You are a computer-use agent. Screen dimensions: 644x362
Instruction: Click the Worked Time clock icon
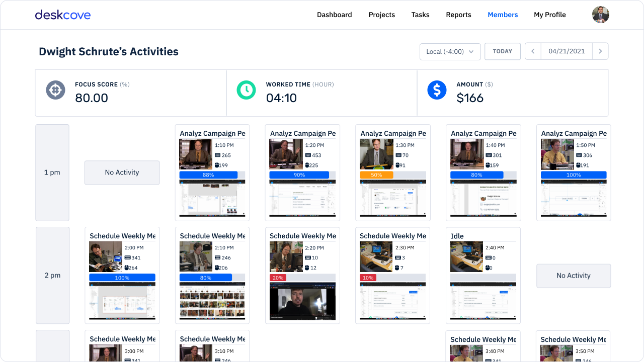click(x=247, y=90)
